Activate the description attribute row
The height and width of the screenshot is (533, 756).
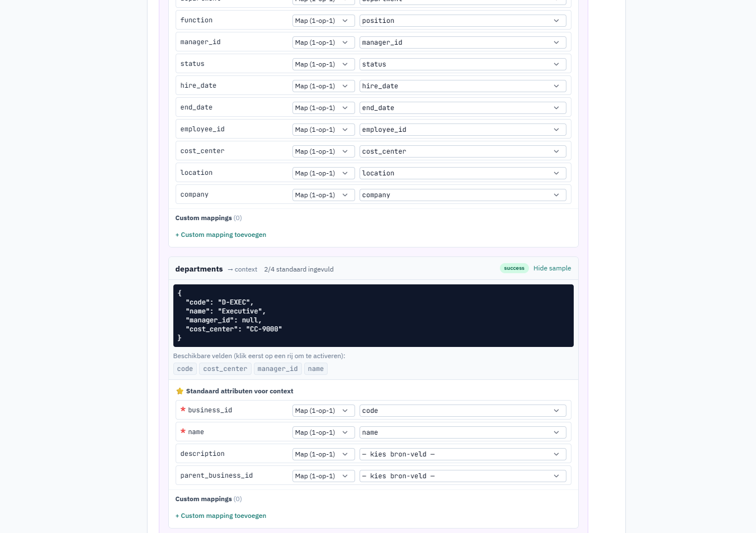point(373,454)
